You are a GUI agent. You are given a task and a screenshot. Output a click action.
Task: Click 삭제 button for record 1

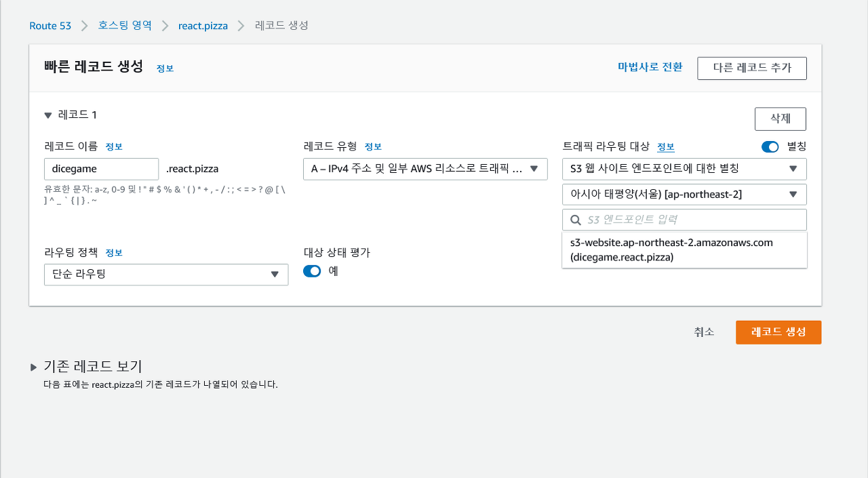(x=780, y=119)
